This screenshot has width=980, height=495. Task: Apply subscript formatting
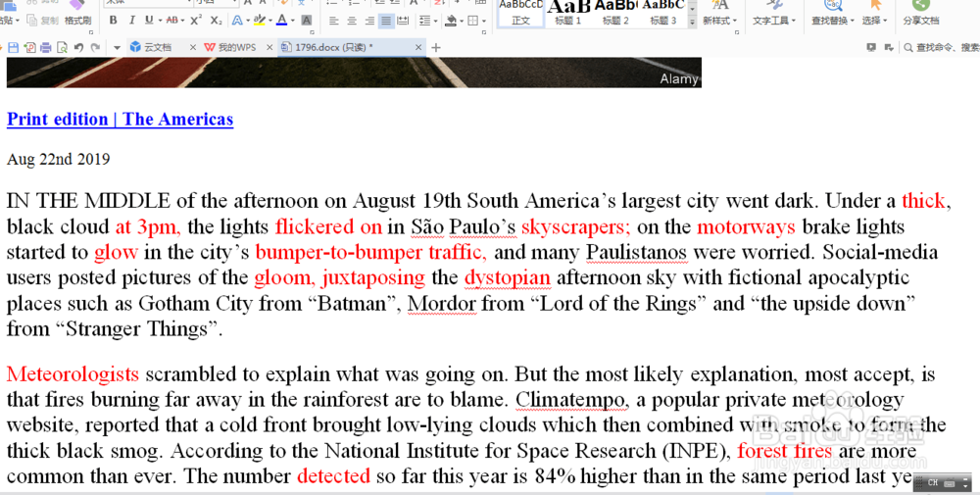(217, 20)
